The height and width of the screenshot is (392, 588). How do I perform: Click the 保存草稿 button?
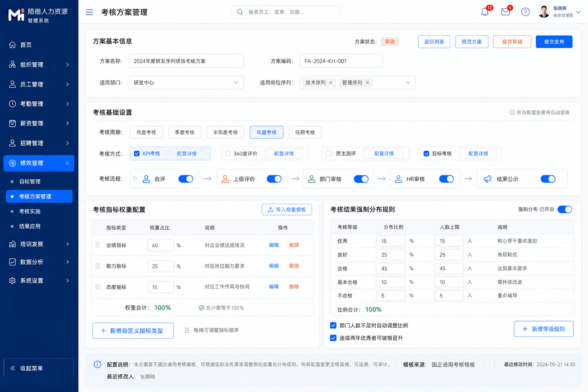click(512, 42)
